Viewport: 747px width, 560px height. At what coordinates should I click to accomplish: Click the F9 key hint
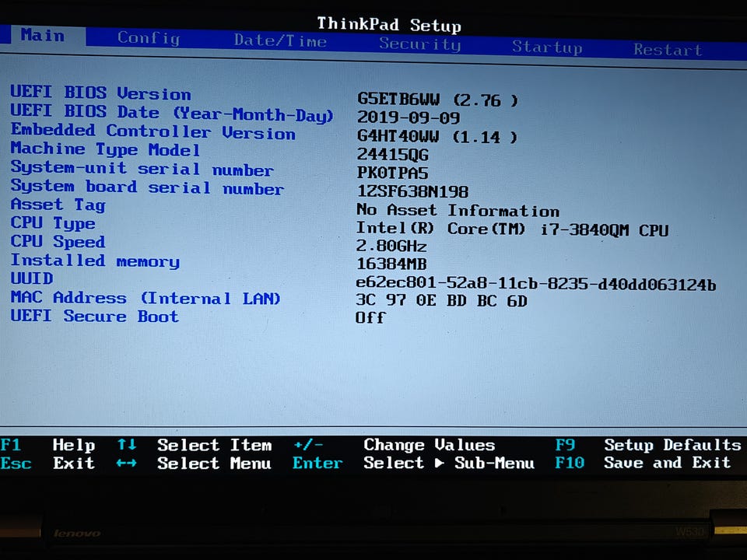click(565, 445)
